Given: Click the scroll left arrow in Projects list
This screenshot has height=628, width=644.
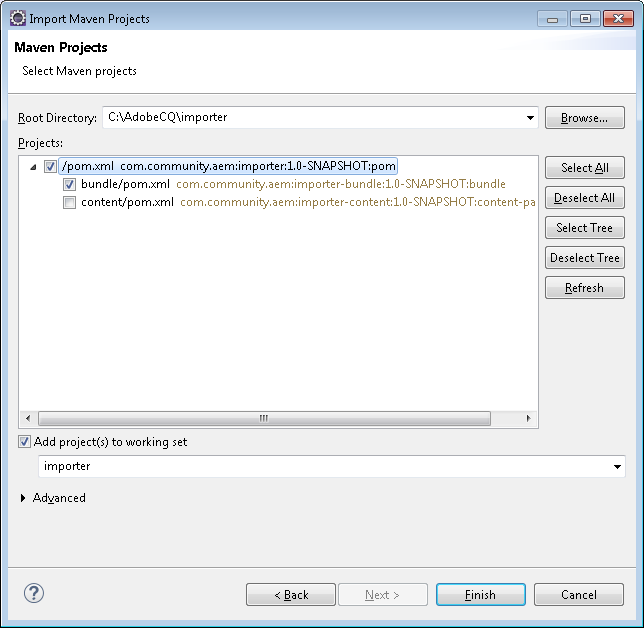Looking at the screenshot, I should pos(28,419).
